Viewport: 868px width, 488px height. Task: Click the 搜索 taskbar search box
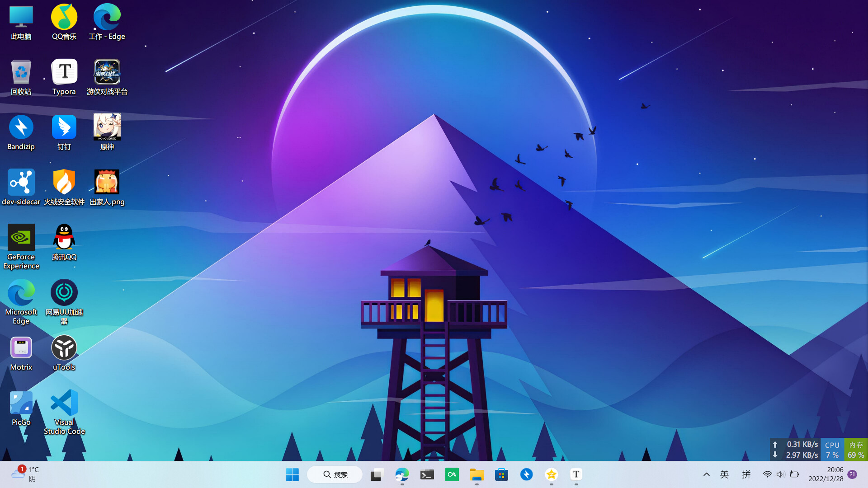point(335,474)
